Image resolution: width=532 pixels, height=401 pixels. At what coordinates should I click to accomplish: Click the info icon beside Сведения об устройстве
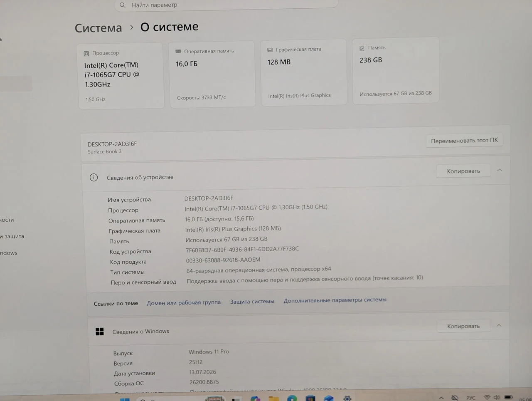click(x=94, y=178)
